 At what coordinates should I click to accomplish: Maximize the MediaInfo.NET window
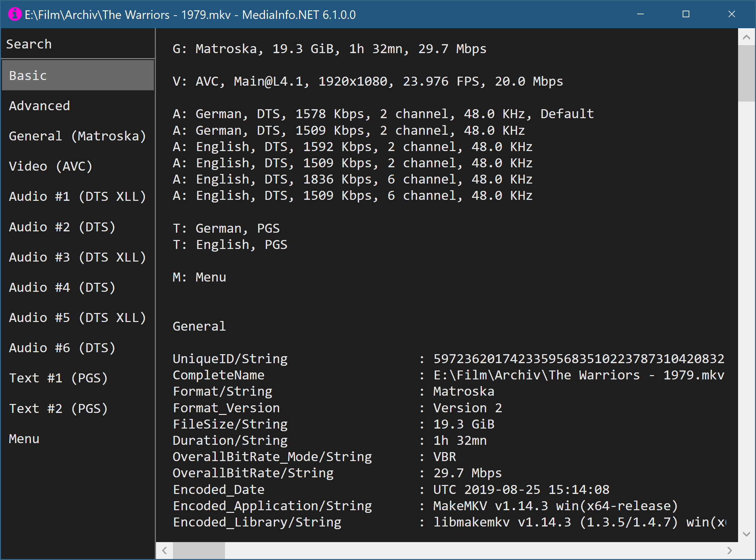686,14
